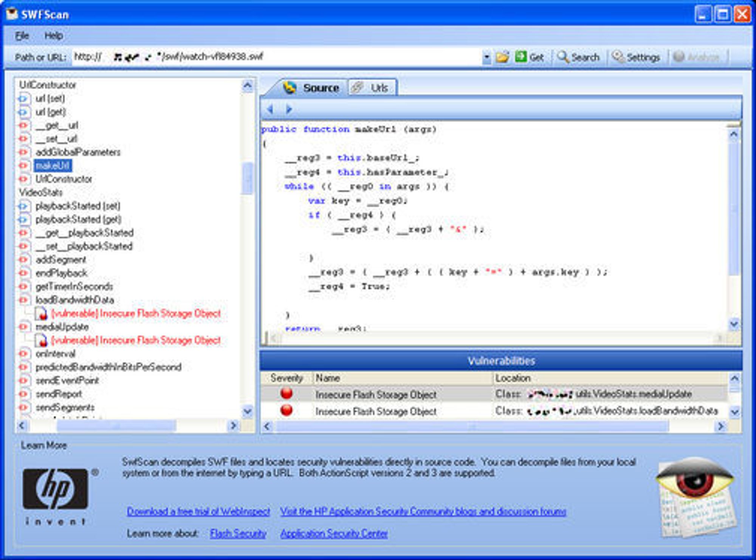
Task: Select the __set__url method
Action: tap(56, 139)
